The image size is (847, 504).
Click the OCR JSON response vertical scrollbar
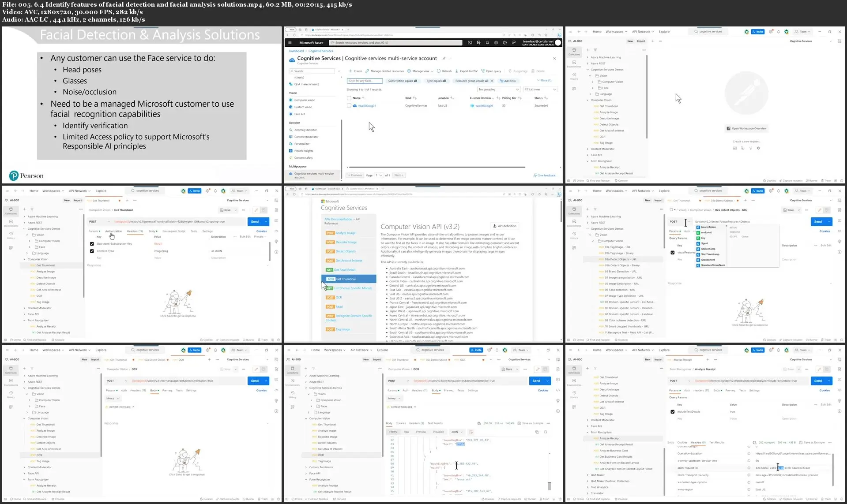[550, 486]
